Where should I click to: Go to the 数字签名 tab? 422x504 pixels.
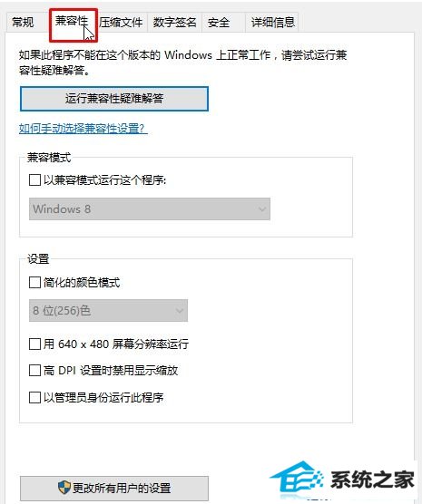(x=174, y=23)
